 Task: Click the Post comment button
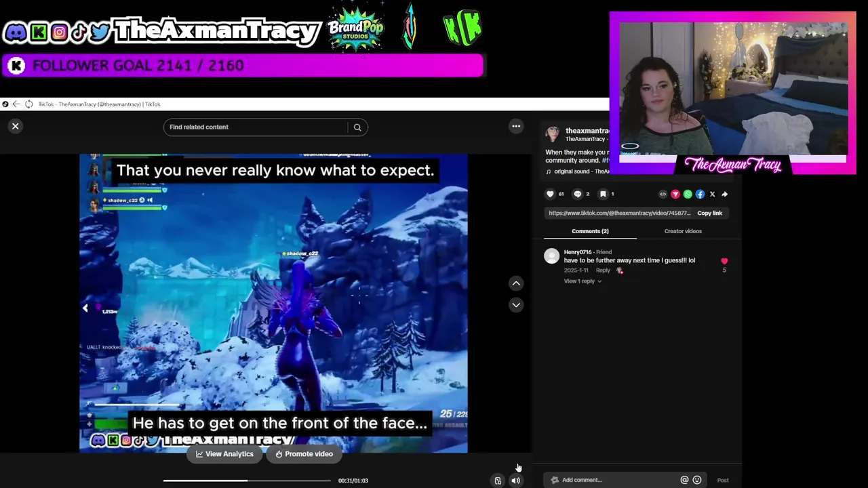(x=723, y=481)
